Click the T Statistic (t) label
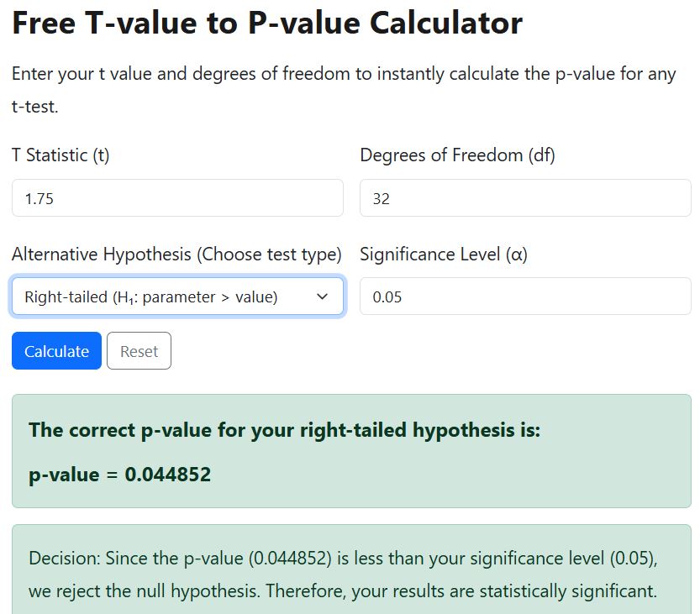The width and height of the screenshot is (700, 614). click(x=61, y=155)
